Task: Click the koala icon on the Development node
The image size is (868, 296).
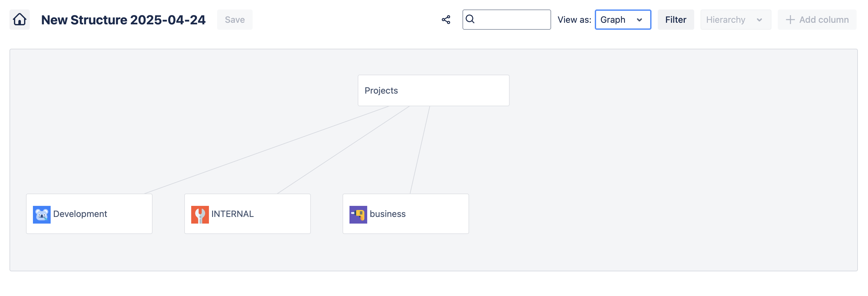Action: (42, 214)
